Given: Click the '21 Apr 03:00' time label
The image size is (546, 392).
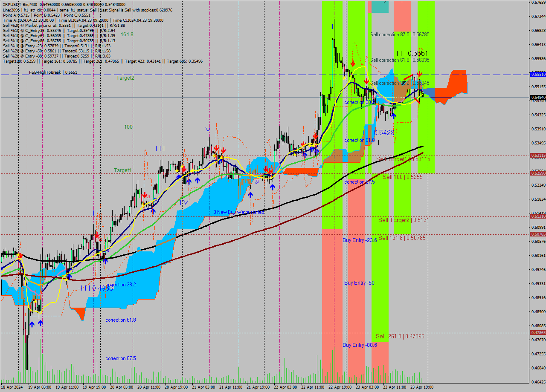Looking at the screenshot, I should coord(203,388).
